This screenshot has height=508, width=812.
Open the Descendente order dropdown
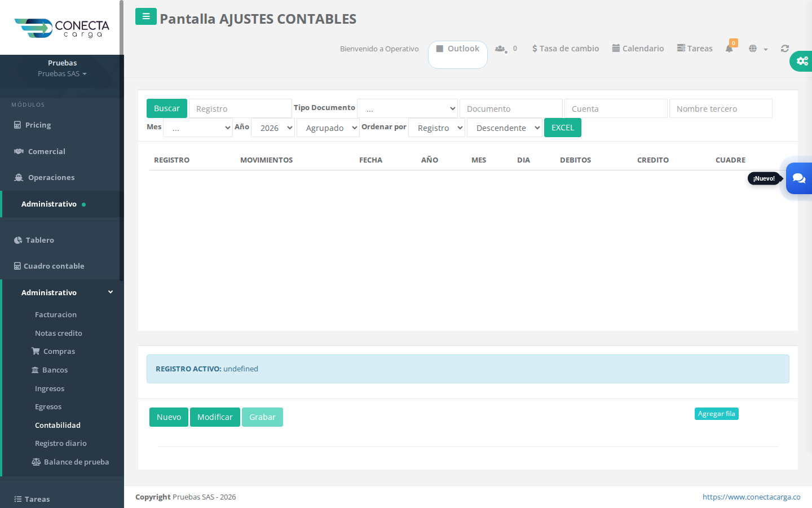tap(505, 128)
